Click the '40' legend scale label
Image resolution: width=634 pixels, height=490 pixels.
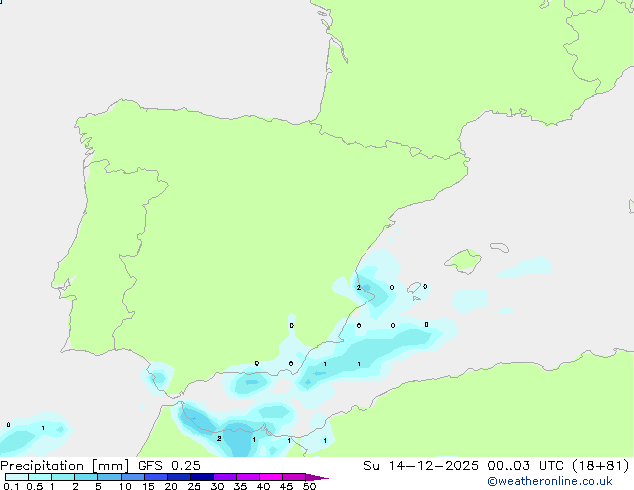(263, 486)
